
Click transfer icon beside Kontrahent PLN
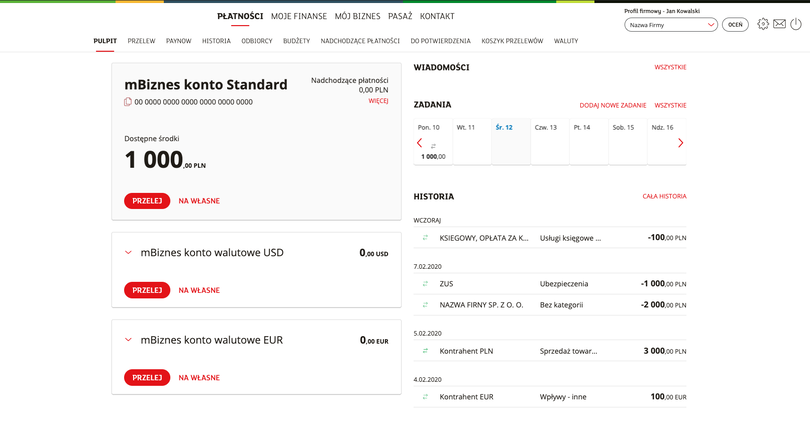pyautogui.click(x=425, y=351)
